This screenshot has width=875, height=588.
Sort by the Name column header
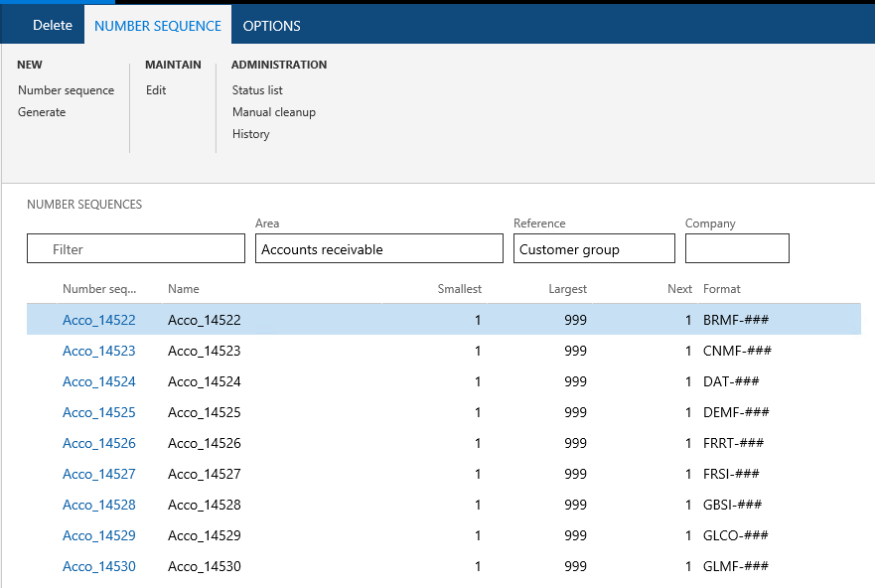[x=184, y=289]
